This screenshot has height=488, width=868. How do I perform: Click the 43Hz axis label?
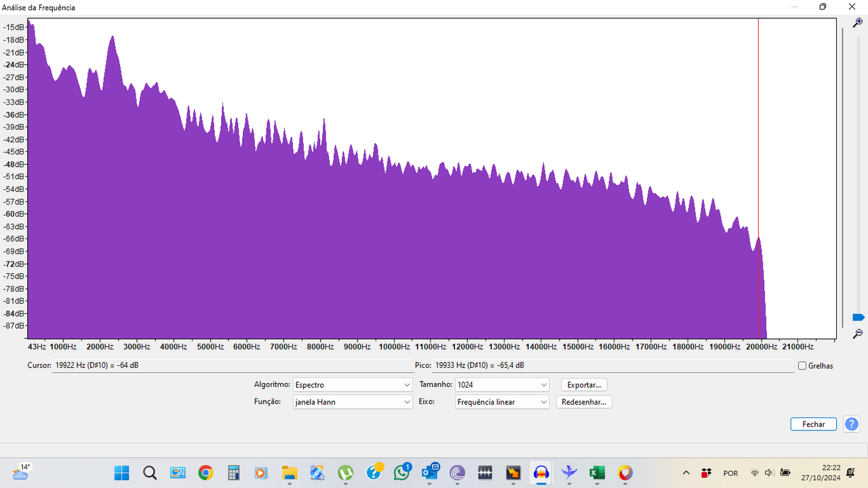pyautogui.click(x=37, y=346)
